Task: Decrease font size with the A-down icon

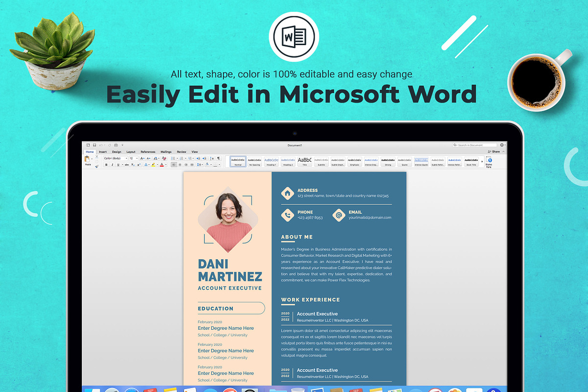Action: (x=149, y=158)
